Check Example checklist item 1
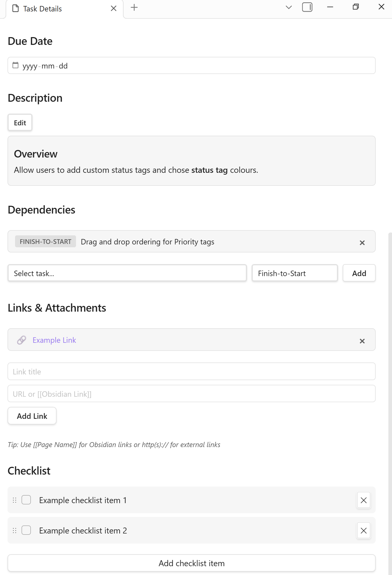 (x=26, y=500)
